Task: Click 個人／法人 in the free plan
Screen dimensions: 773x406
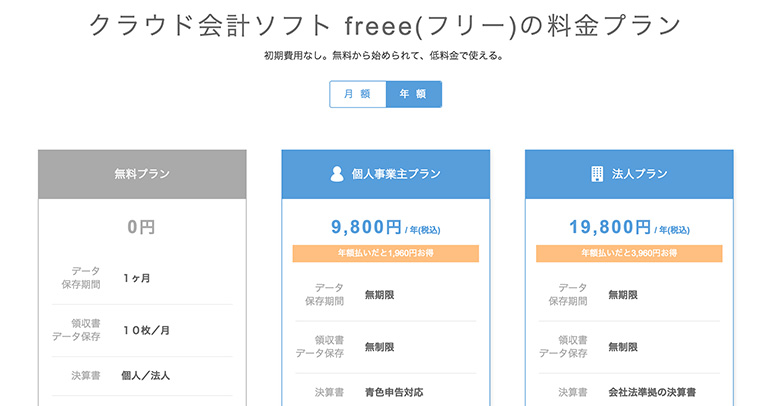Action: click(146, 376)
